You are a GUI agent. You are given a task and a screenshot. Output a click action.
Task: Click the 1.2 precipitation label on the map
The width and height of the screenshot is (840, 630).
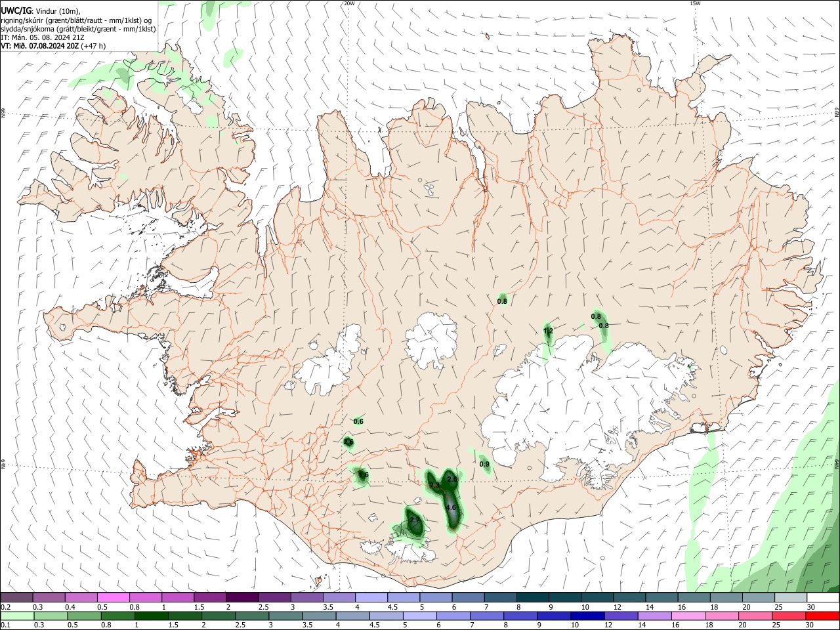tap(548, 331)
